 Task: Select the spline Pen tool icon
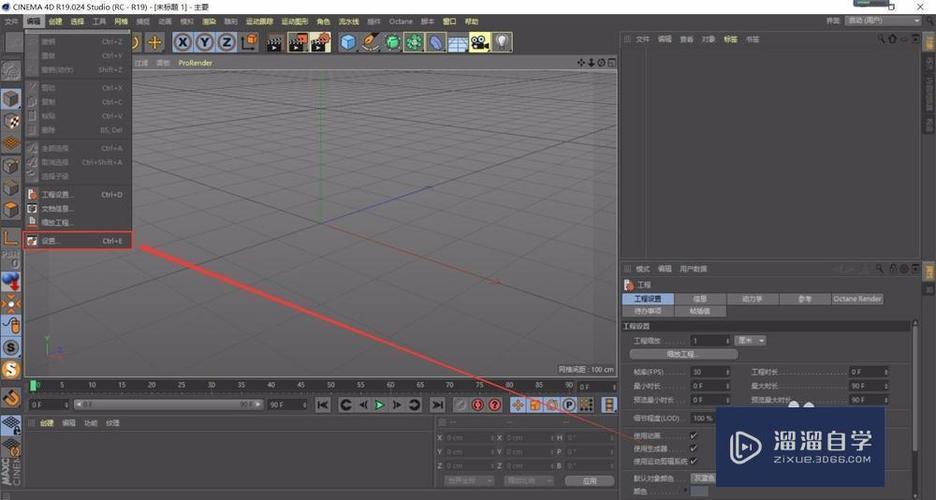tap(370, 42)
